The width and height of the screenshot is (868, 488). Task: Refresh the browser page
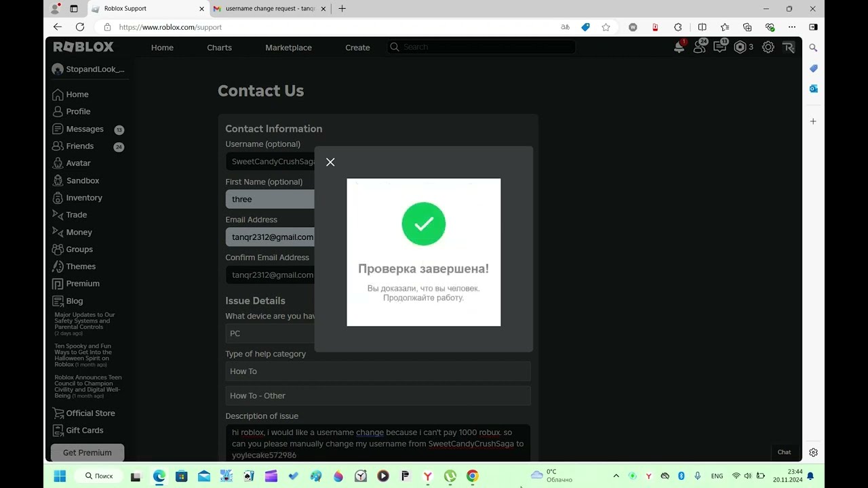click(x=80, y=27)
